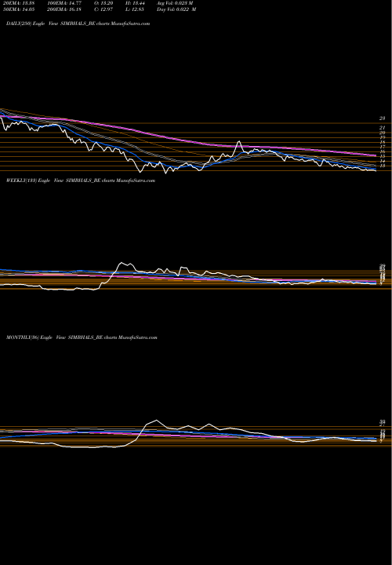Click the 'Avg Vol' reading
The height and width of the screenshot is (565, 392).
[x=175, y=3]
